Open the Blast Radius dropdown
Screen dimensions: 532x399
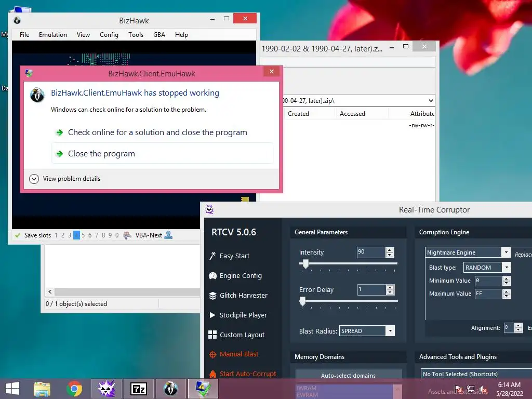coord(390,331)
